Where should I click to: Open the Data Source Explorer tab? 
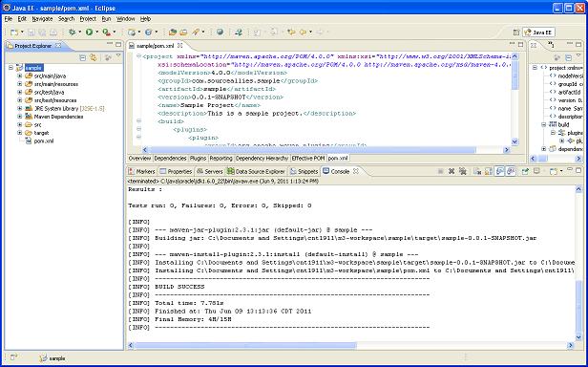click(x=256, y=171)
